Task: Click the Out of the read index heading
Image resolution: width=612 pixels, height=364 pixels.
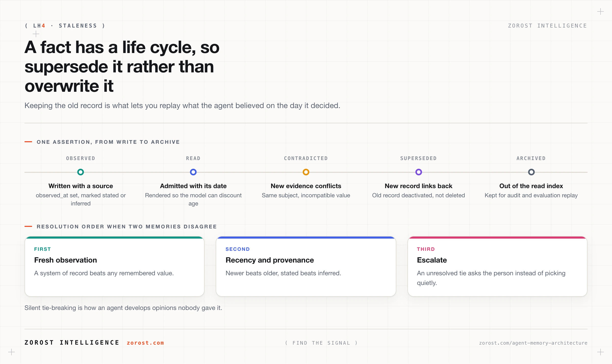Action: coord(531,186)
